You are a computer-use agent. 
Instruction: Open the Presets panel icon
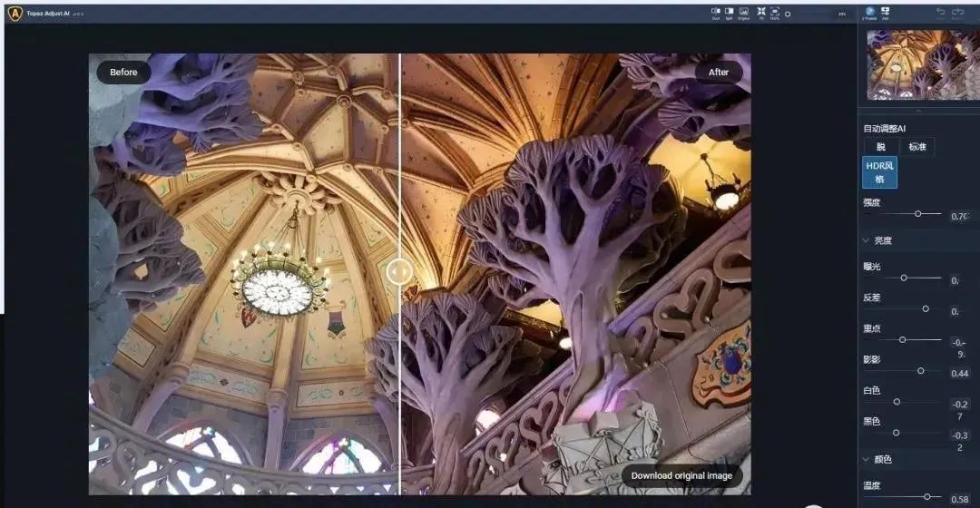(870, 13)
